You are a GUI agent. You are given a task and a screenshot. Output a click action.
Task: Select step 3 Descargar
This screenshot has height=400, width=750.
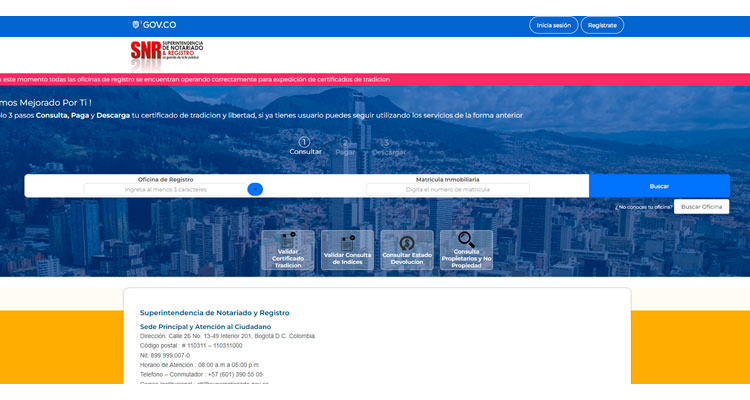coord(388,147)
